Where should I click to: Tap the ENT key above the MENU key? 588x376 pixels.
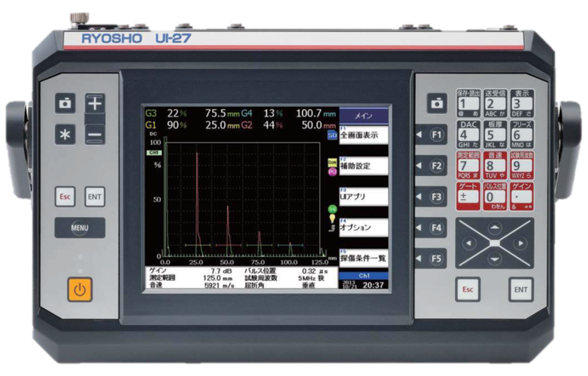(95, 196)
